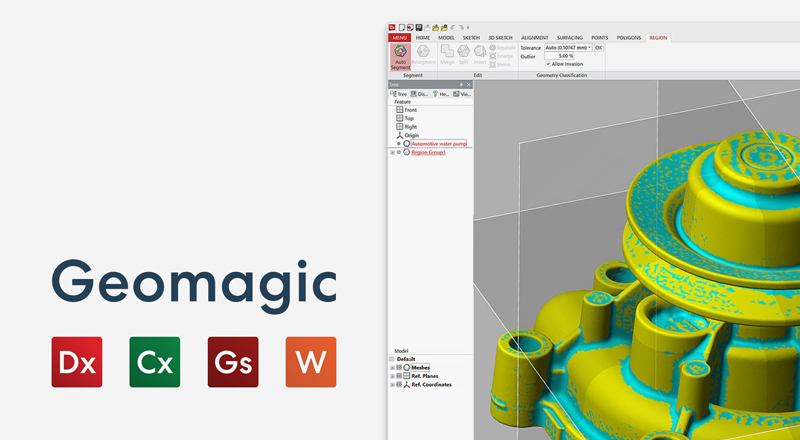Image resolution: width=800 pixels, height=440 pixels.
Task: Click the Outlier percentage field
Action: point(559,56)
